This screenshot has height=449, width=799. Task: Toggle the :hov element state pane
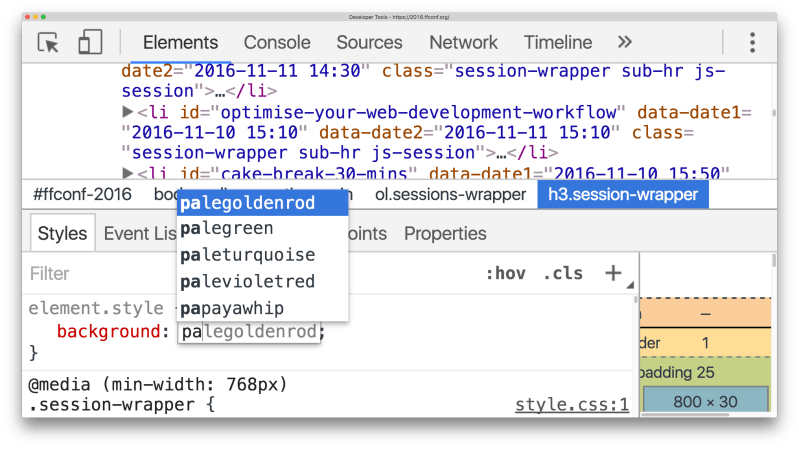(505, 274)
